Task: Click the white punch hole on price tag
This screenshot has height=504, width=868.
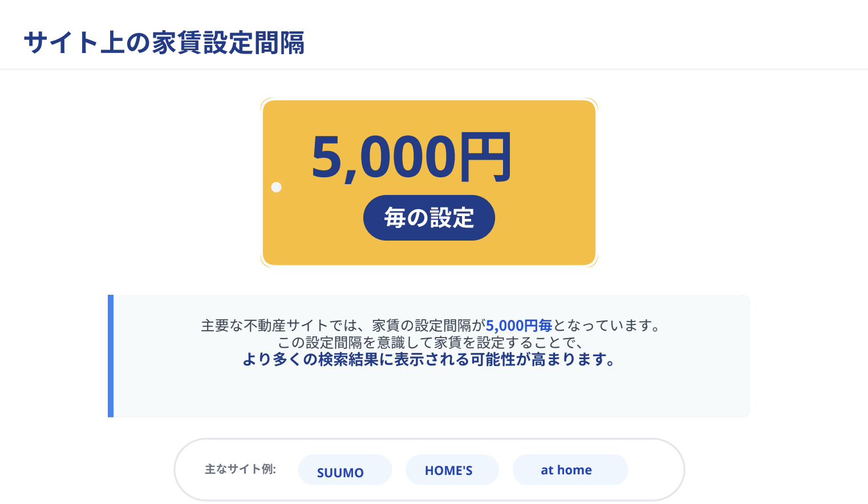Action: (277, 188)
